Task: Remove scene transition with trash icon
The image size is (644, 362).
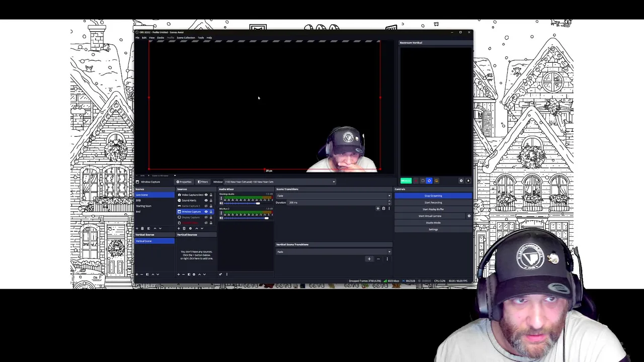Action: pyautogui.click(x=383, y=208)
